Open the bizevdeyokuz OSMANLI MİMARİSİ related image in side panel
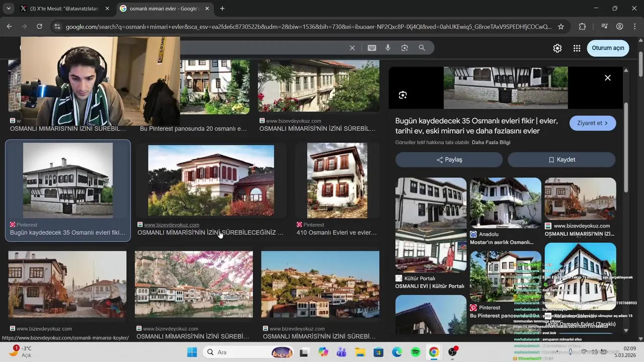The height and width of the screenshot is (362, 644). (580, 199)
